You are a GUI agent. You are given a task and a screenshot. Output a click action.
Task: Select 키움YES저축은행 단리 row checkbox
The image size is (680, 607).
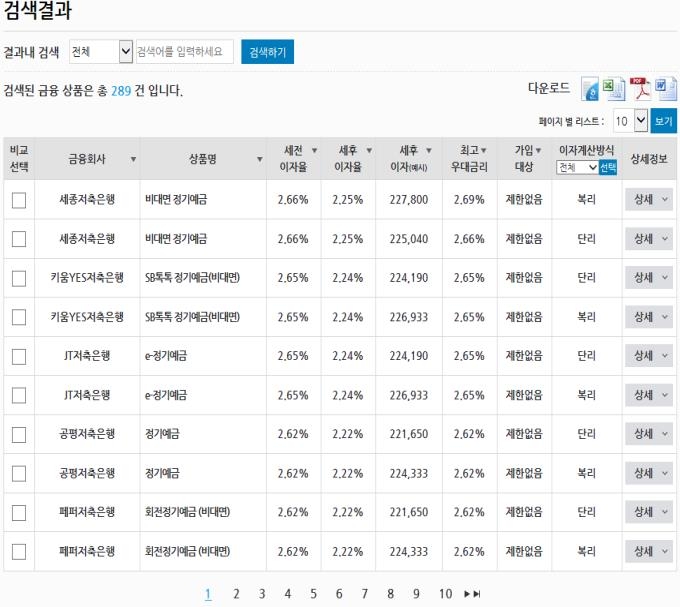click(19, 278)
